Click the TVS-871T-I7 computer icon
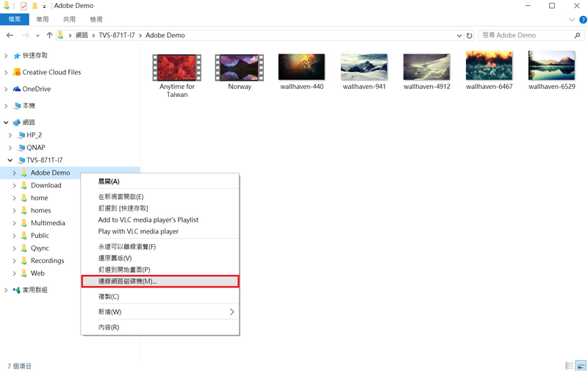This screenshot has height=371, width=588. click(22, 160)
